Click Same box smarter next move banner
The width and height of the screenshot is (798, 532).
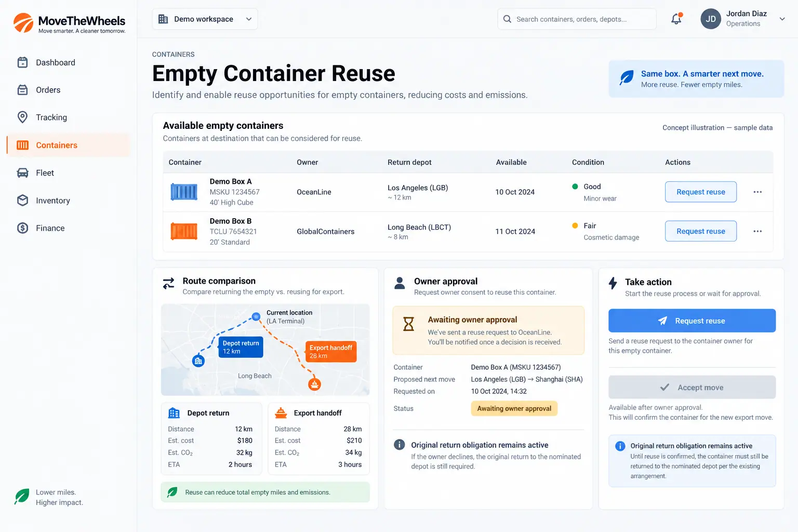click(x=696, y=78)
